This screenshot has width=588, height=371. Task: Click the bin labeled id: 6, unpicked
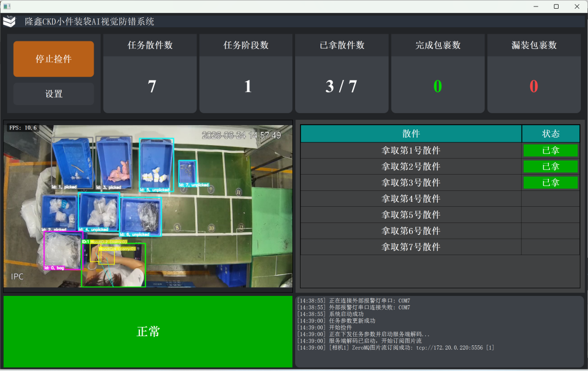[141, 217]
